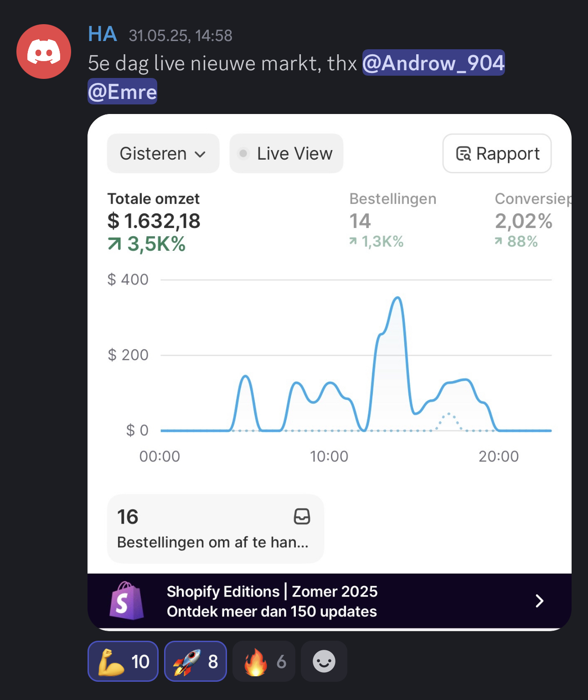Click the Discord avatar of user HA

pyautogui.click(x=44, y=52)
